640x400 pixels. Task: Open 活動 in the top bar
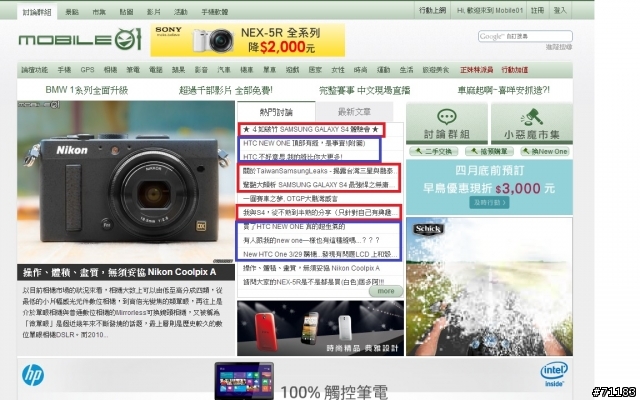[x=180, y=12]
